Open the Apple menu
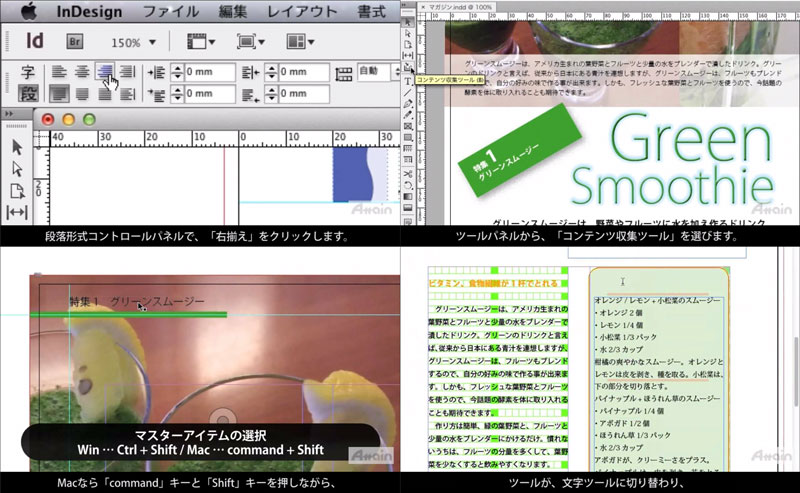Image resolution: width=800 pixels, height=493 pixels. coord(29,12)
